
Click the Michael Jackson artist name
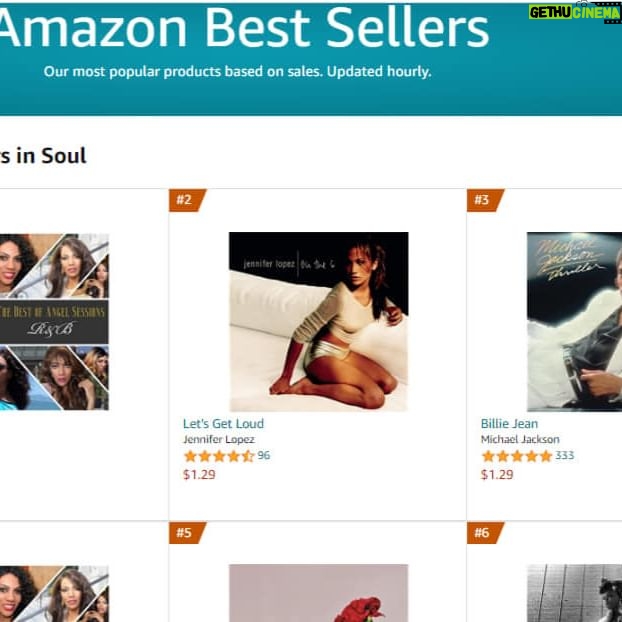[x=520, y=440]
